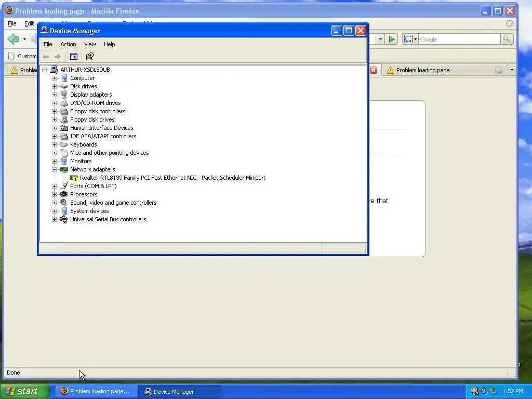Expand the Computer tree node
The width and height of the screenshot is (532, 399).
tap(54, 78)
